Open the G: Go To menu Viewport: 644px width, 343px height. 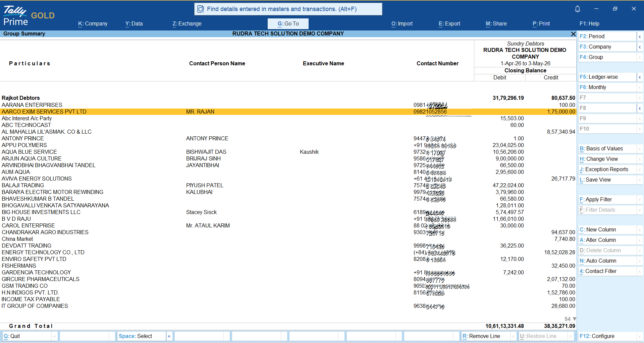pyautogui.click(x=288, y=24)
